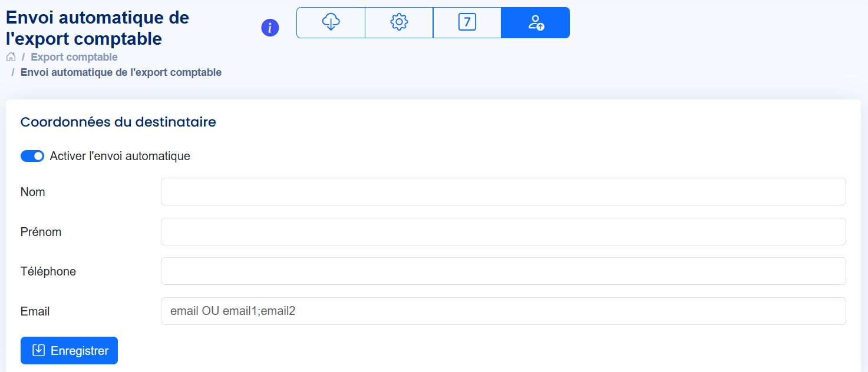Click into the Prénom text box
The image size is (868, 372).
point(503,232)
